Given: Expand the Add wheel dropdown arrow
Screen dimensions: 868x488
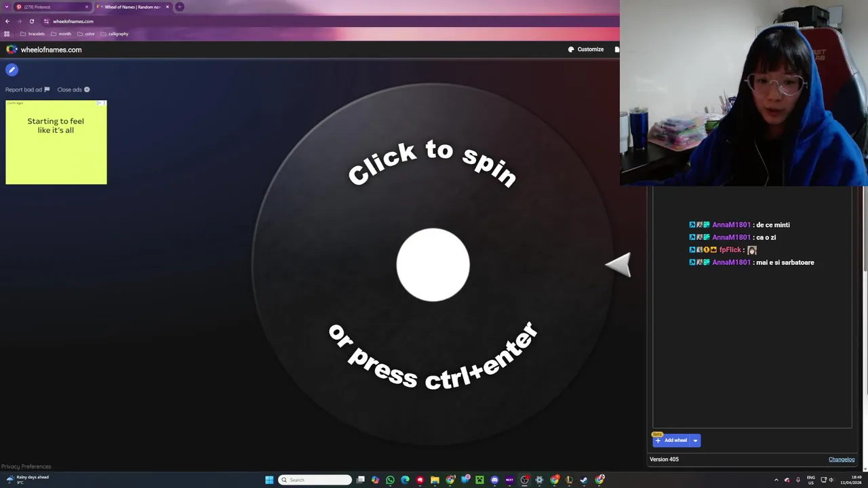Looking at the screenshot, I should point(695,441).
